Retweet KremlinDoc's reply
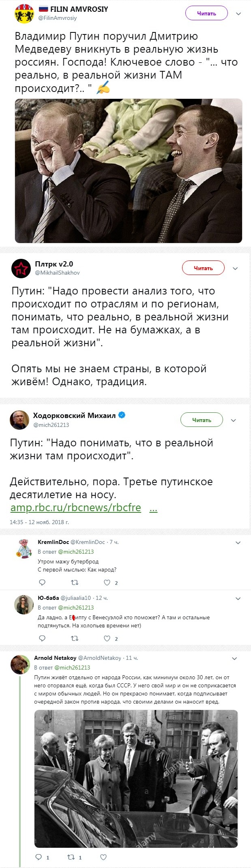This screenshot has width=251, height=868. pyautogui.click(x=75, y=582)
